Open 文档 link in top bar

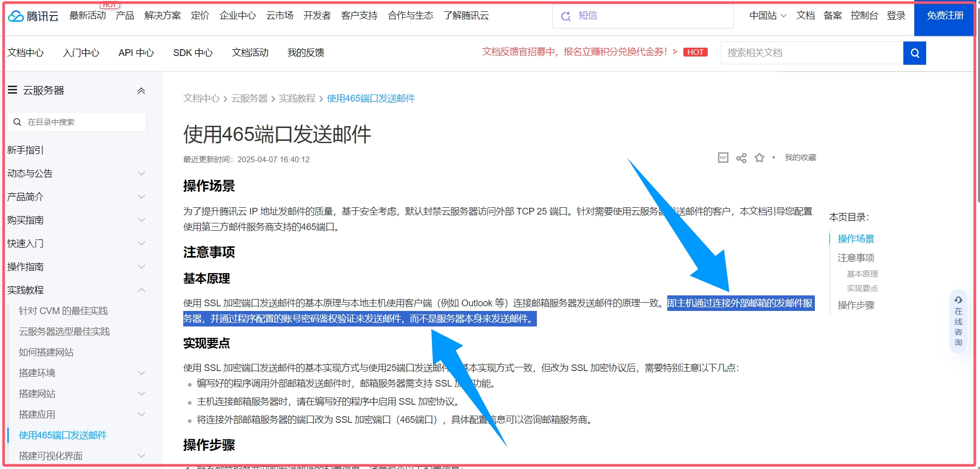[x=806, y=16]
